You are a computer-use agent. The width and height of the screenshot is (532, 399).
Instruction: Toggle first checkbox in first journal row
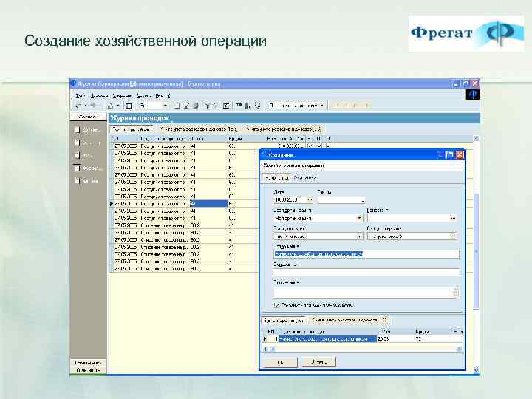coord(310,146)
